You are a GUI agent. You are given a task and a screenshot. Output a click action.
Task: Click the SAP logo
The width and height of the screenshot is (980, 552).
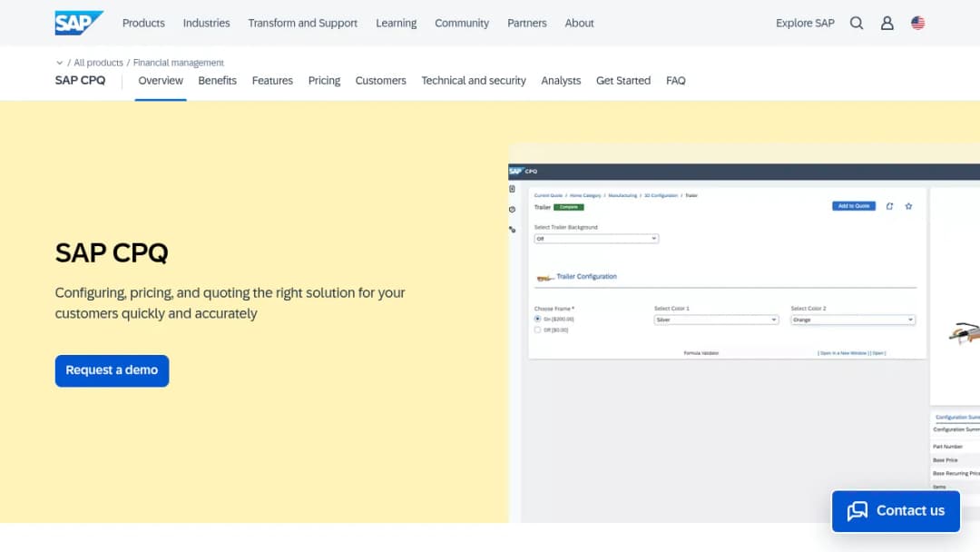coord(79,23)
